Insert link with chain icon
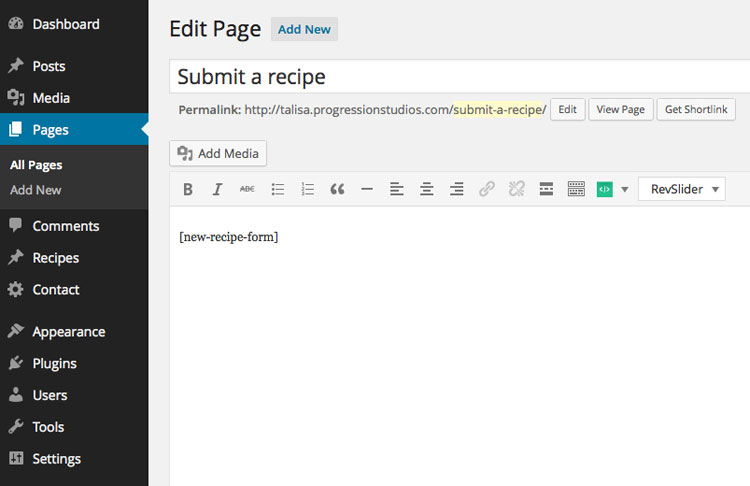This screenshot has width=750, height=486. pos(486,189)
